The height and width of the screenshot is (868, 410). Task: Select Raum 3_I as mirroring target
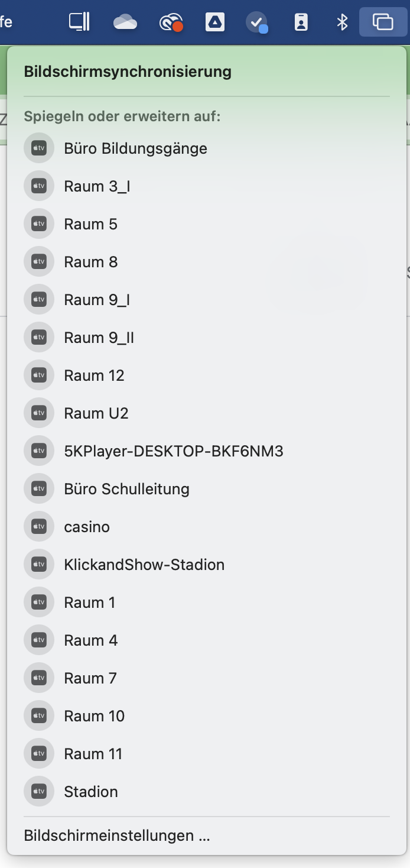coord(97,186)
